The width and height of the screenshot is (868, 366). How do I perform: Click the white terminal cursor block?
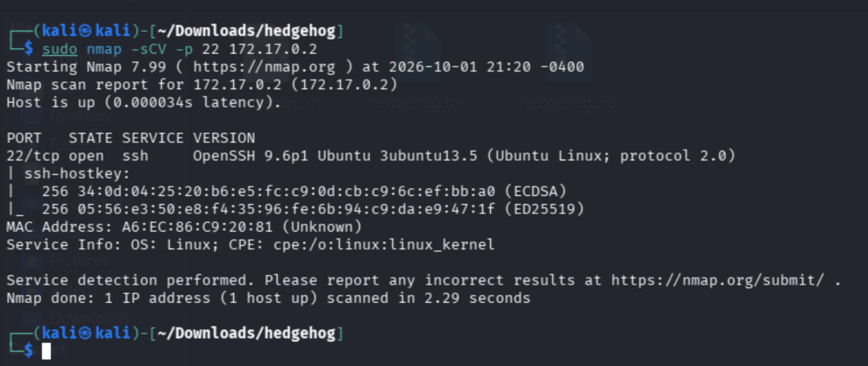pyautogui.click(x=47, y=351)
